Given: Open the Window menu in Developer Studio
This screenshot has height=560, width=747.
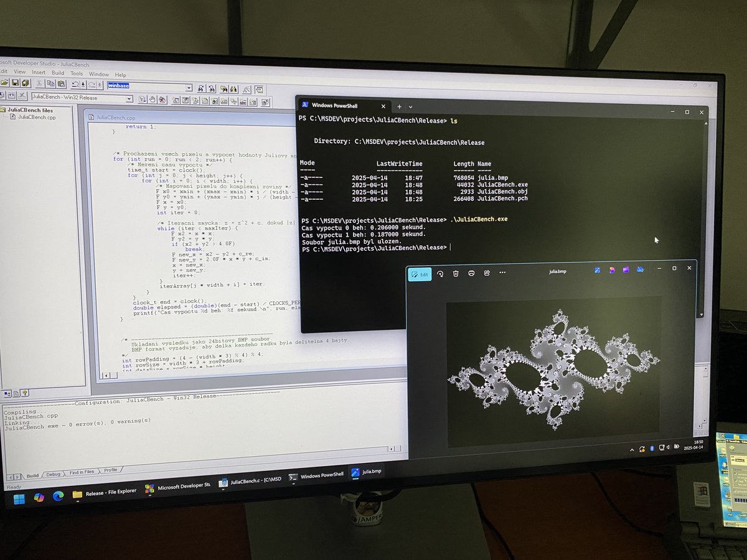Looking at the screenshot, I should pos(98,74).
